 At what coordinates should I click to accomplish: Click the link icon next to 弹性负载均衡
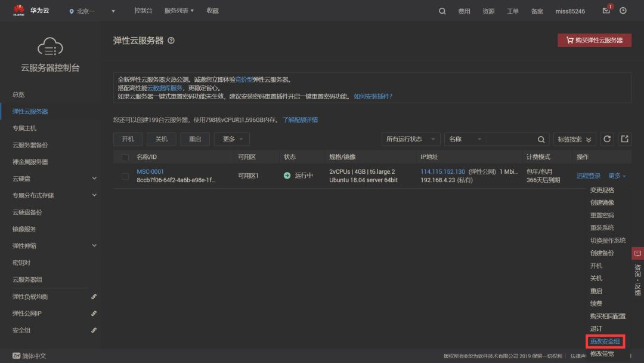click(94, 296)
